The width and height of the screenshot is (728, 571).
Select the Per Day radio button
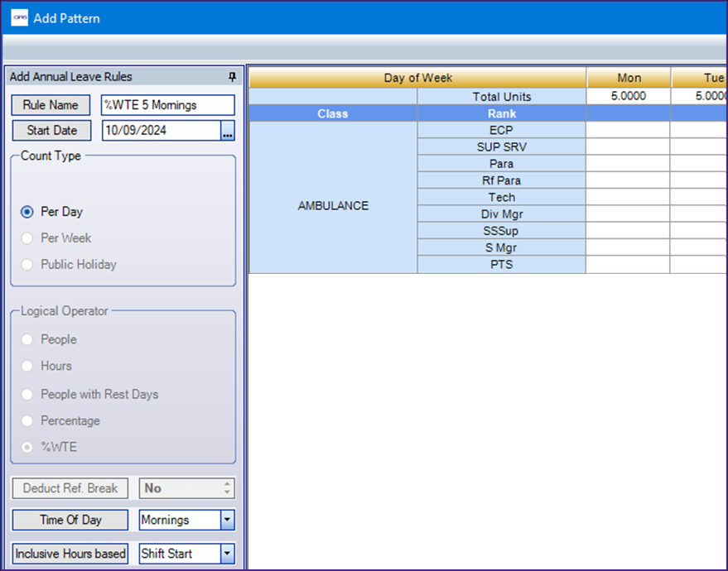(27, 212)
